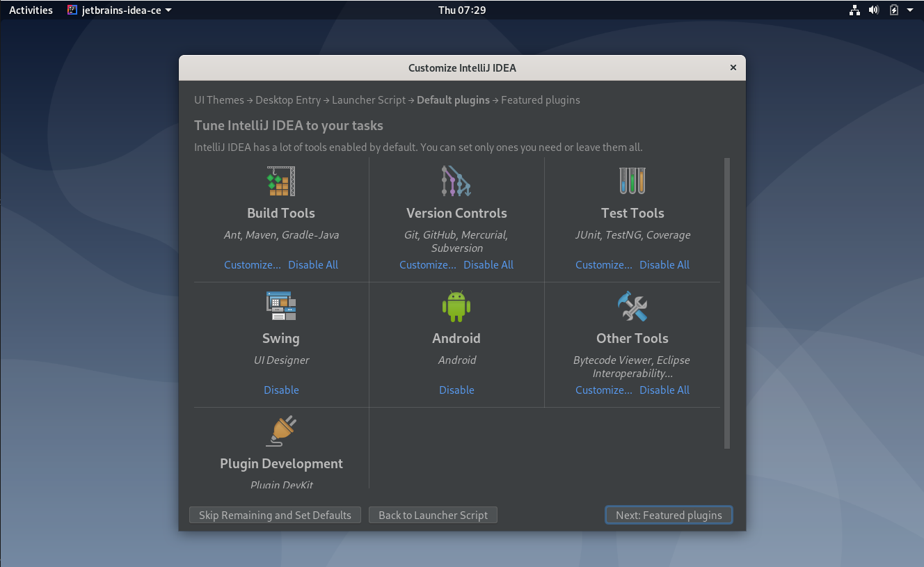Click the 'JUnit, TestNG, Coverage' description
Screen dimensions: 924x567
632,234
